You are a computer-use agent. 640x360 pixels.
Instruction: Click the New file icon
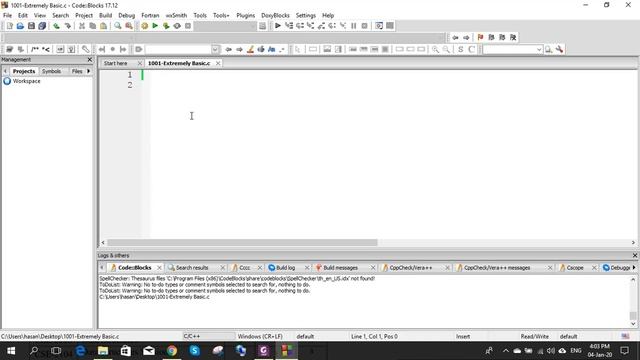9,26
